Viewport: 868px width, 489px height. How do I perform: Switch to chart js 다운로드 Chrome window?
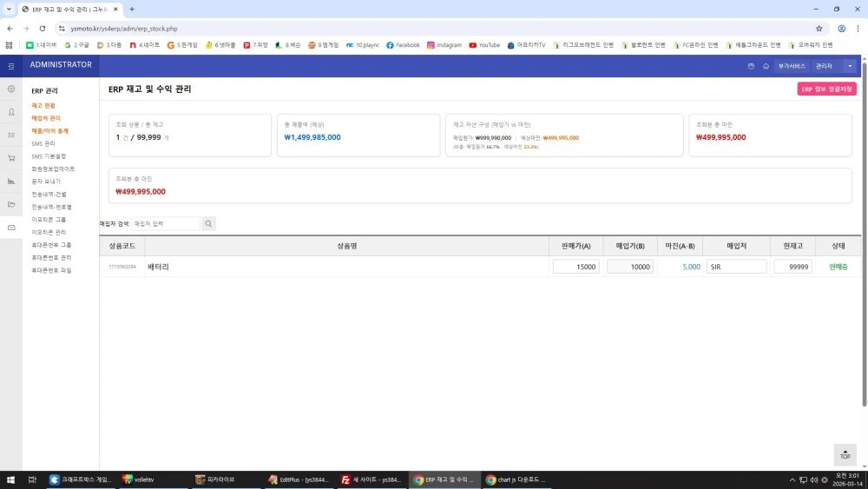[x=516, y=479]
